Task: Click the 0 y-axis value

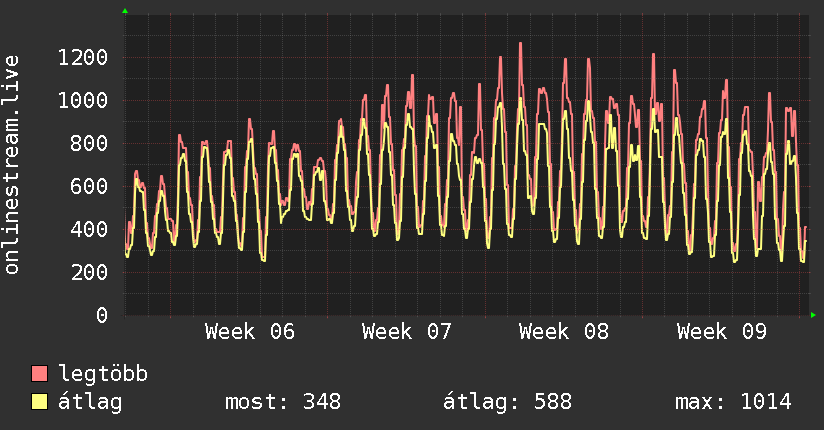Action: [x=102, y=315]
